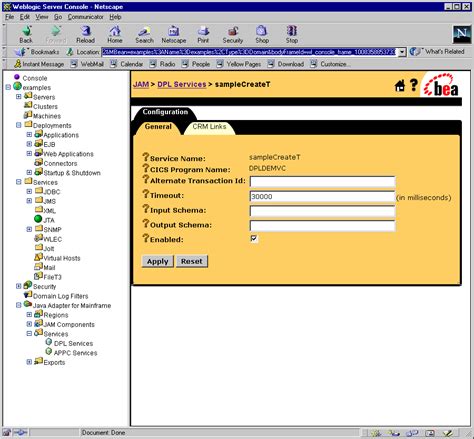Expand the Servers tree node

tap(19, 97)
